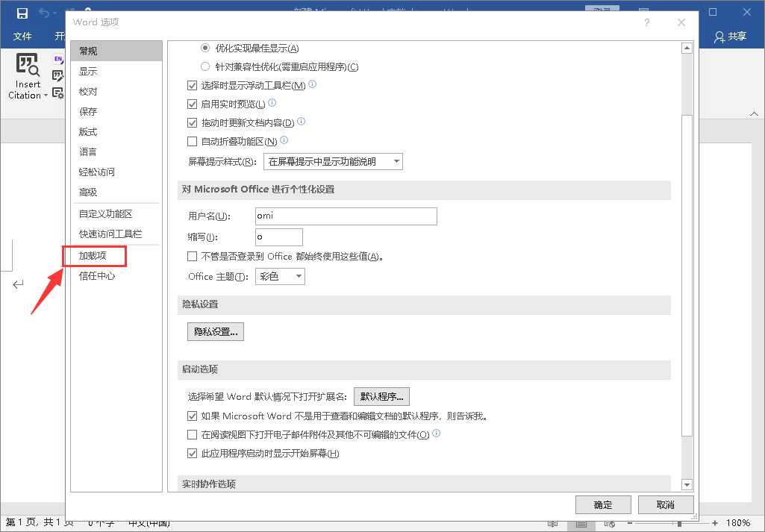This screenshot has width=765, height=532.
Task: Switch to Read Mode view in status bar
Action: click(553, 524)
